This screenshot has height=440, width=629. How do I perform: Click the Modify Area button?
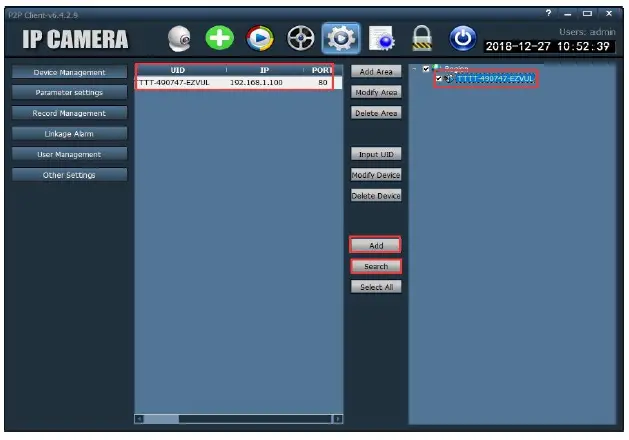[376, 92]
